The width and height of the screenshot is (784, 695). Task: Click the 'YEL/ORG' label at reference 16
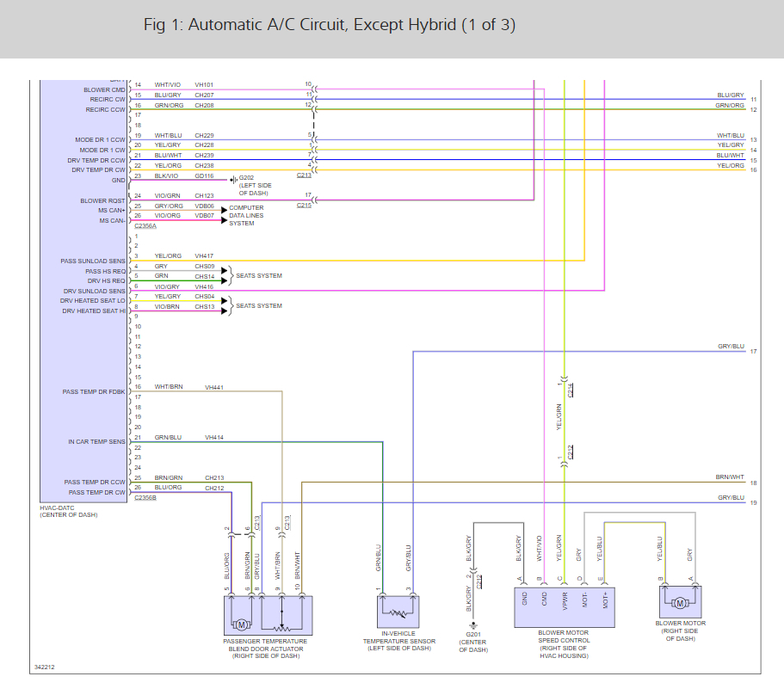coord(731,165)
